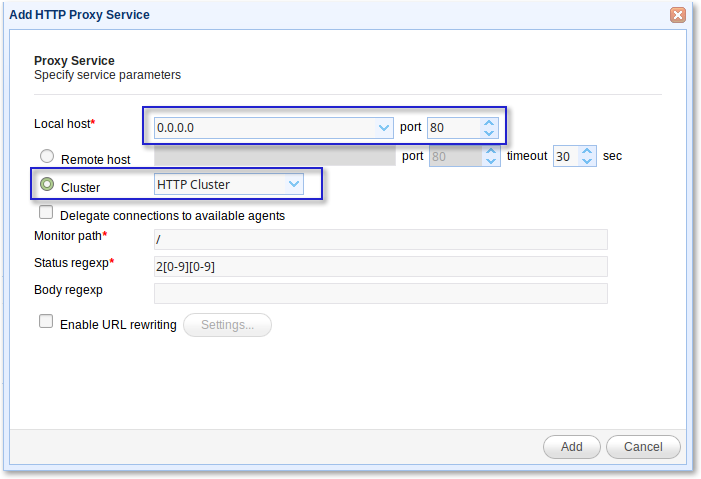Decrease the timeout seconds value

coord(587,161)
